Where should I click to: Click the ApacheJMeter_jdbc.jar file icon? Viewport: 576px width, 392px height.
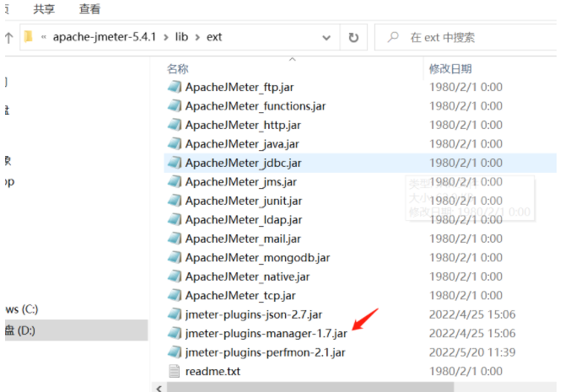[x=175, y=163]
